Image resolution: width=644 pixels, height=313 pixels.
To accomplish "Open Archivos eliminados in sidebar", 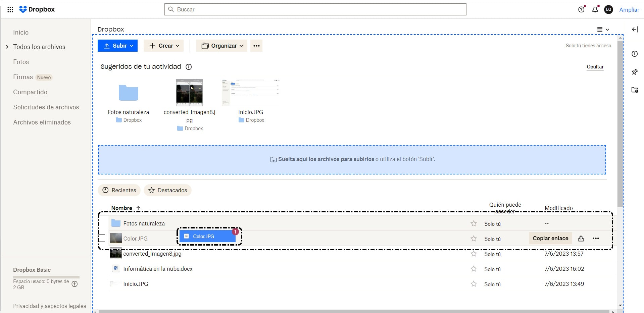I will [x=42, y=122].
